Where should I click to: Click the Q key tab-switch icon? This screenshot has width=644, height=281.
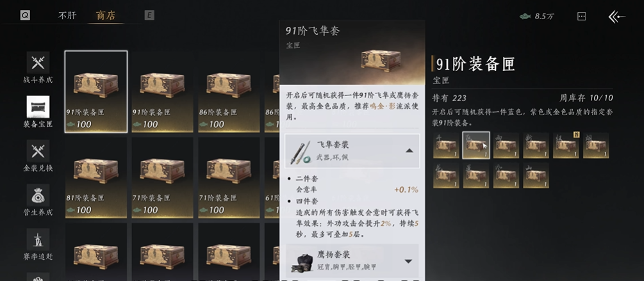[25, 15]
